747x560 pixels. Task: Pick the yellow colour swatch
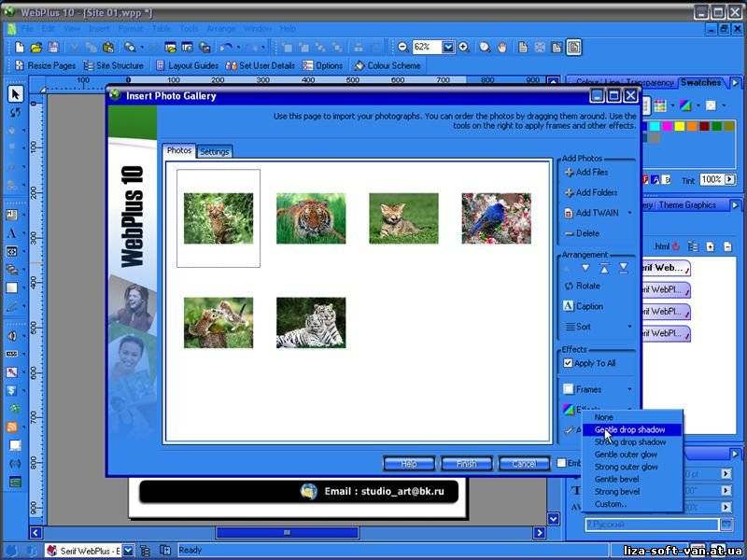click(680, 126)
